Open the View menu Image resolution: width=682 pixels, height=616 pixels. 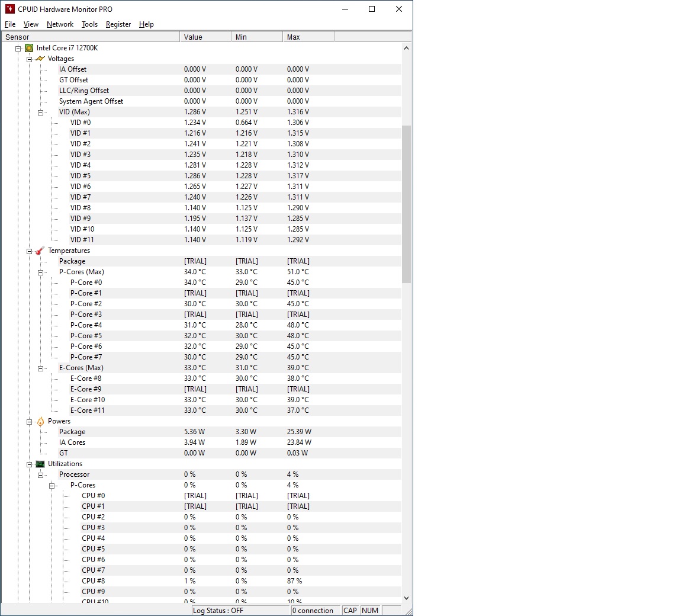point(31,24)
